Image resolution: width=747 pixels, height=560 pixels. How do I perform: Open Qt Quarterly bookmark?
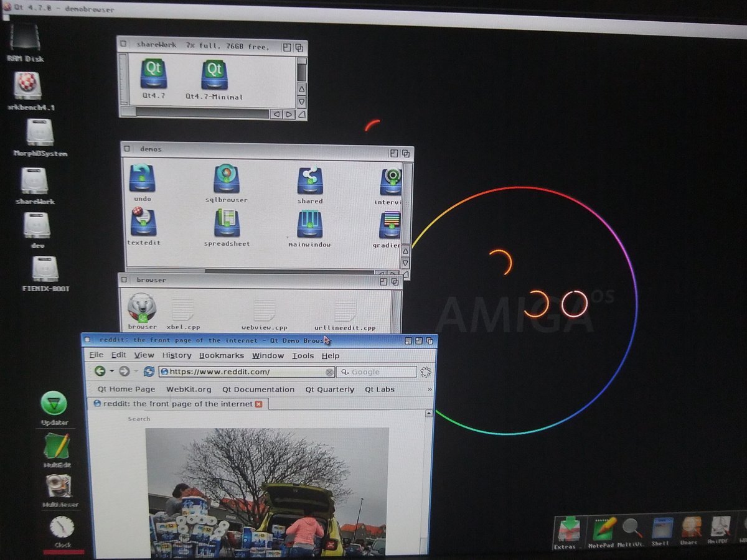(x=329, y=390)
